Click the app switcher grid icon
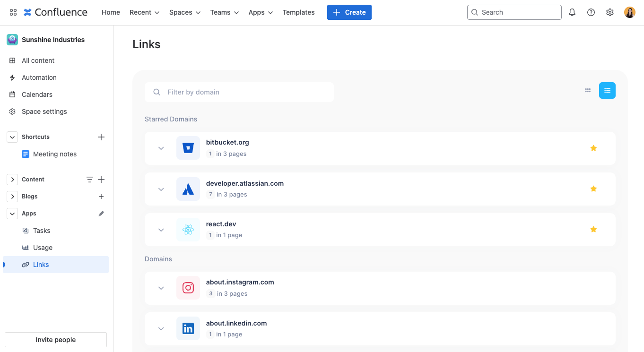Image resolution: width=644 pixels, height=352 pixels. pos(13,12)
